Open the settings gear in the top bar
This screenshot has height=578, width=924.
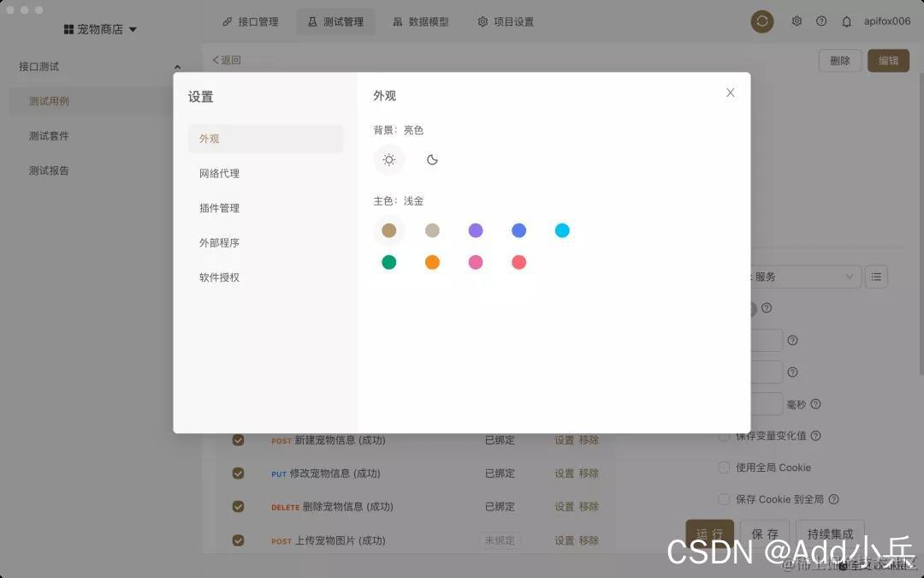[x=797, y=21]
